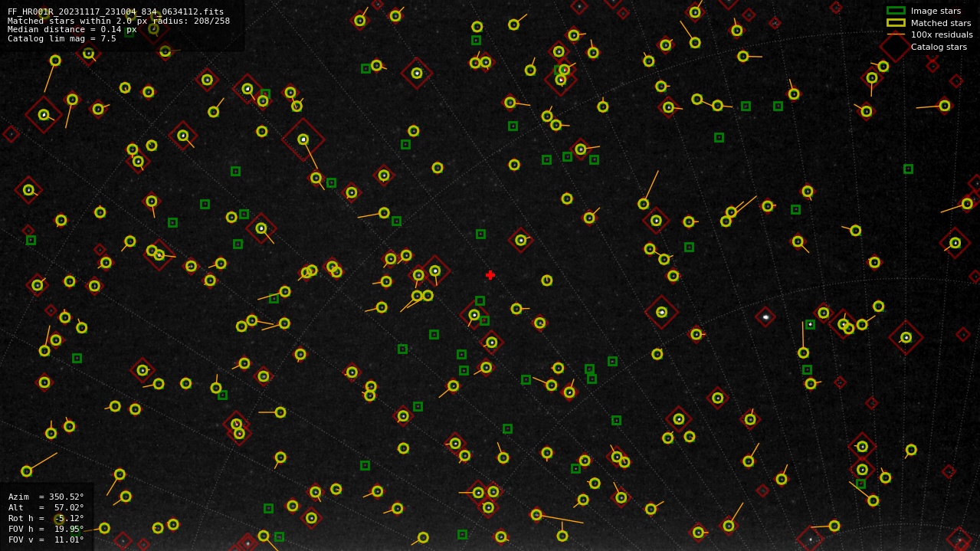Click the '100x residuals' legend label
The width and height of the screenshot is (980, 551).
tap(942, 34)
